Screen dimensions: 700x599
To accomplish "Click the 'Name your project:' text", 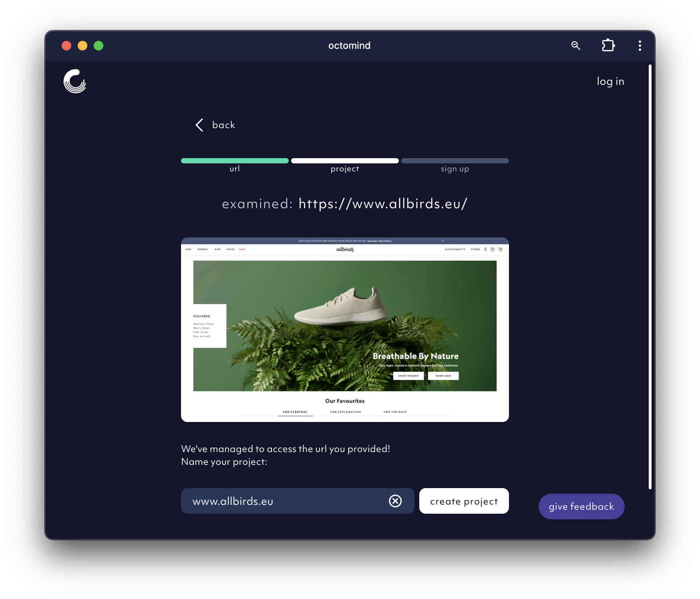I will (224, 462).
